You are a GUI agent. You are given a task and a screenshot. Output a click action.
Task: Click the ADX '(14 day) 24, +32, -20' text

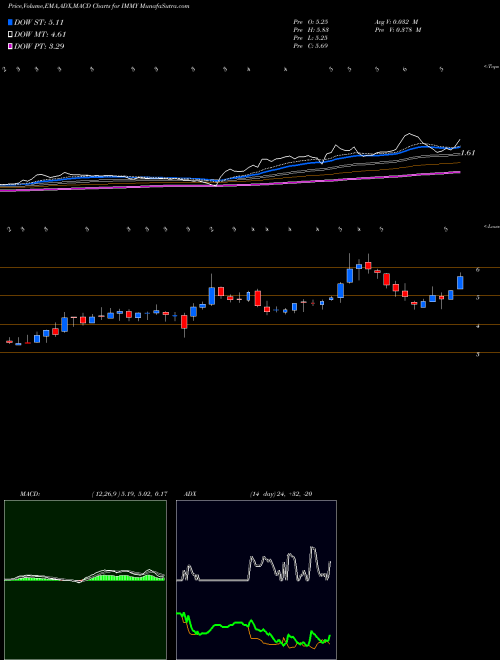[x=281, y=494]
